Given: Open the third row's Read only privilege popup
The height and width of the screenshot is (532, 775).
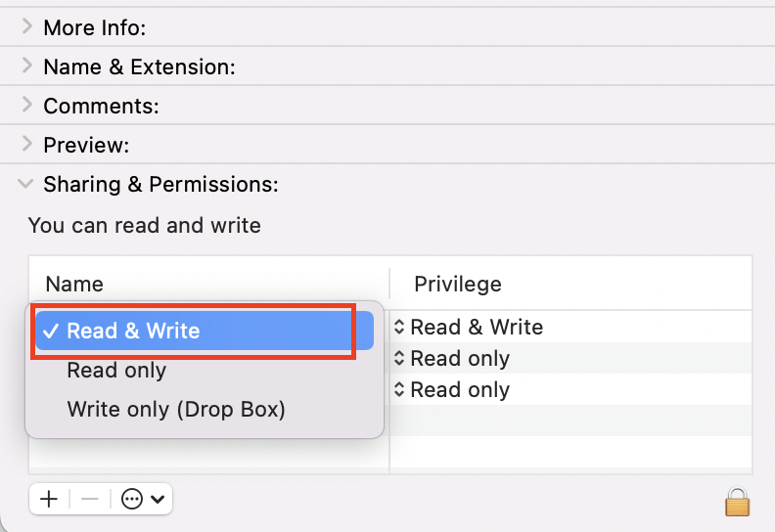Looking at the screenshot, I should click(x=451, y=390).
